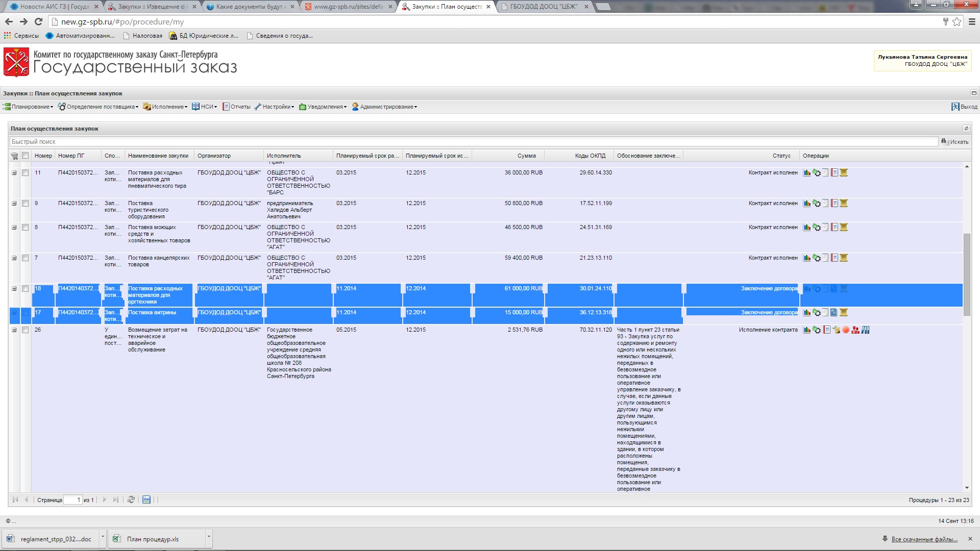Click the gold scroll icon in row 9
This screenshot has height=551, width=980.
point(844,204)
